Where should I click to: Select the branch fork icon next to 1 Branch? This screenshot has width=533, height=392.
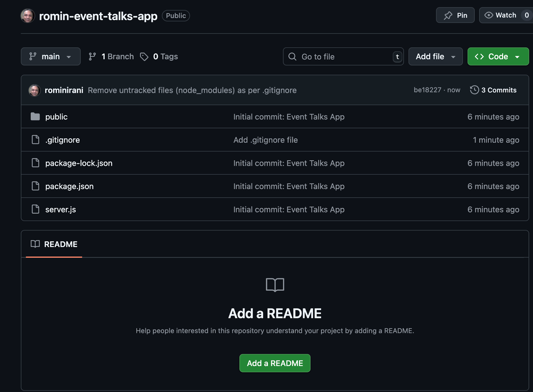click(x=92, y=56)
